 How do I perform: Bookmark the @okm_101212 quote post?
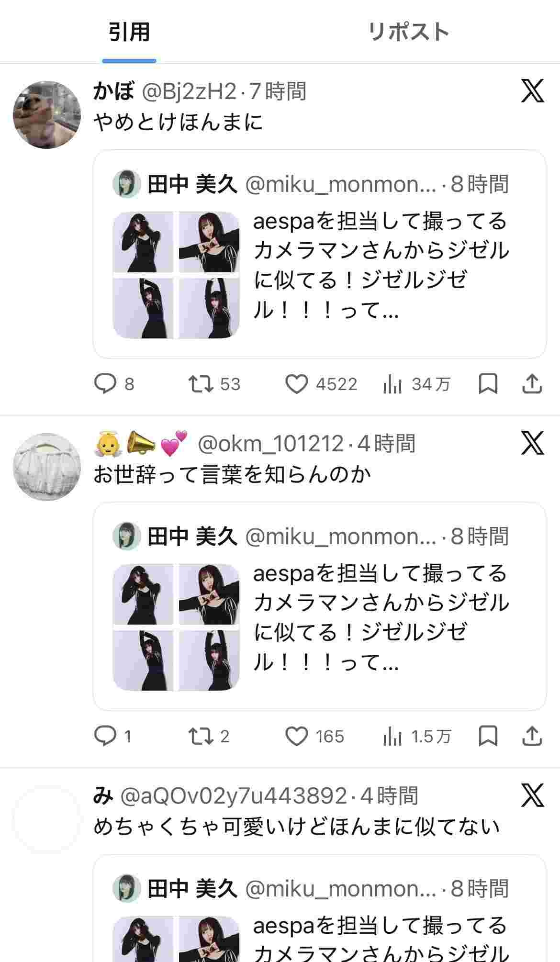tap(488, 736)
